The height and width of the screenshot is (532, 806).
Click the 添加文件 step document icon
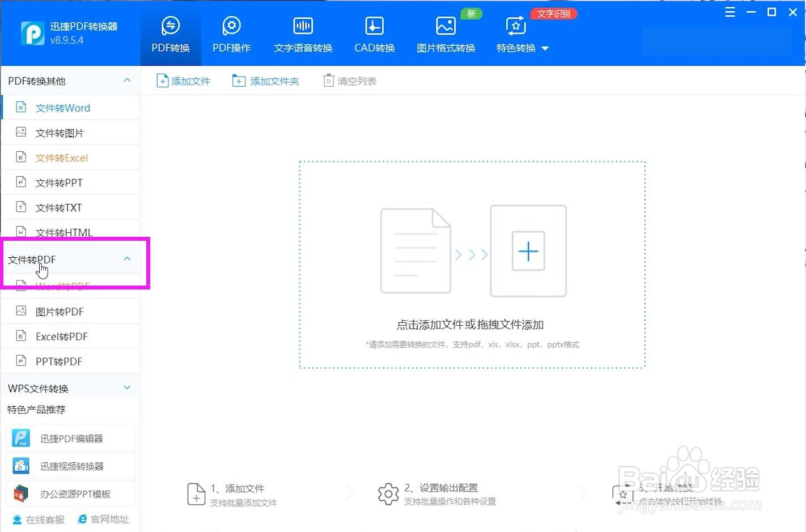pos(196,494)
